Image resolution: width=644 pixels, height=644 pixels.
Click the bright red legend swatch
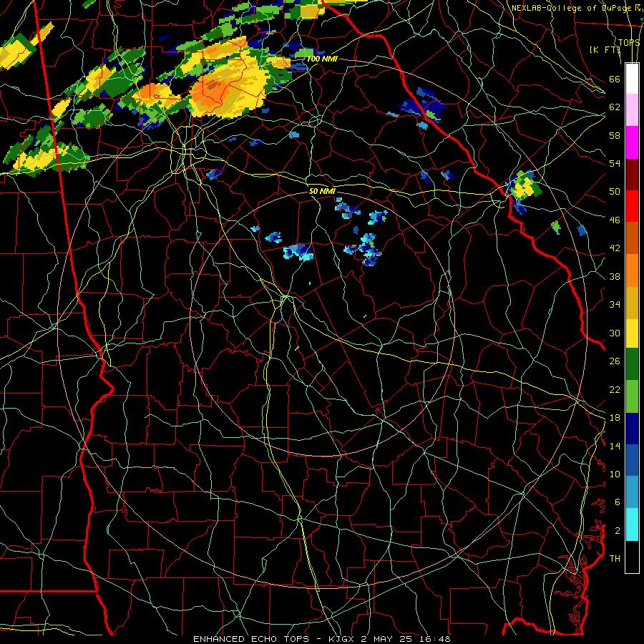[x=632, y=206]
